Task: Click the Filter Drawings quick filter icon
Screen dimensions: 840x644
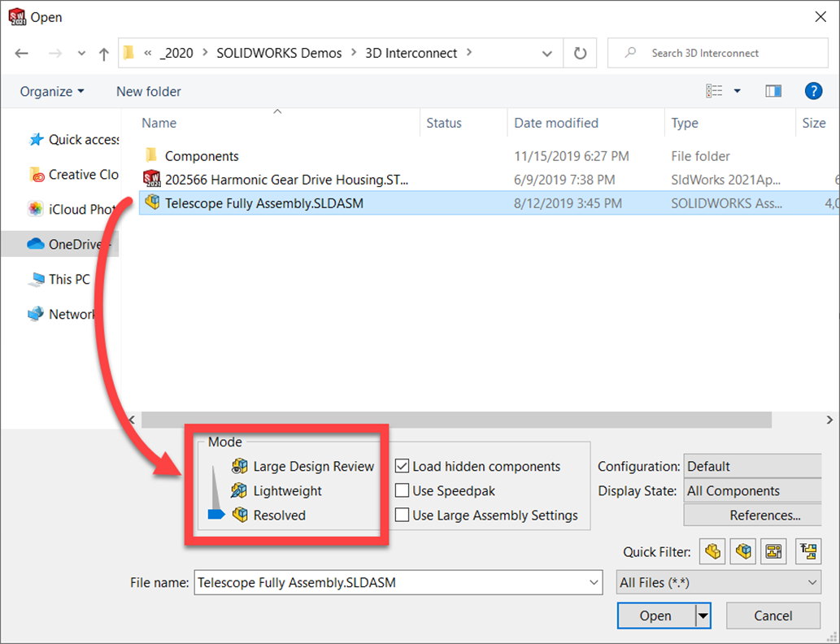Action: tap(773, 551)
